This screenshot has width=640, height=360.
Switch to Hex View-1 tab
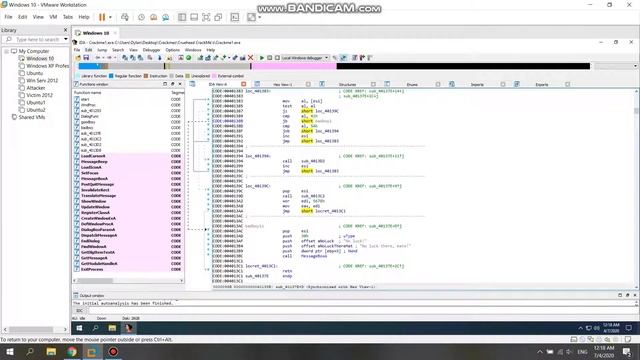pyautogui.click(x=282, y=84)
